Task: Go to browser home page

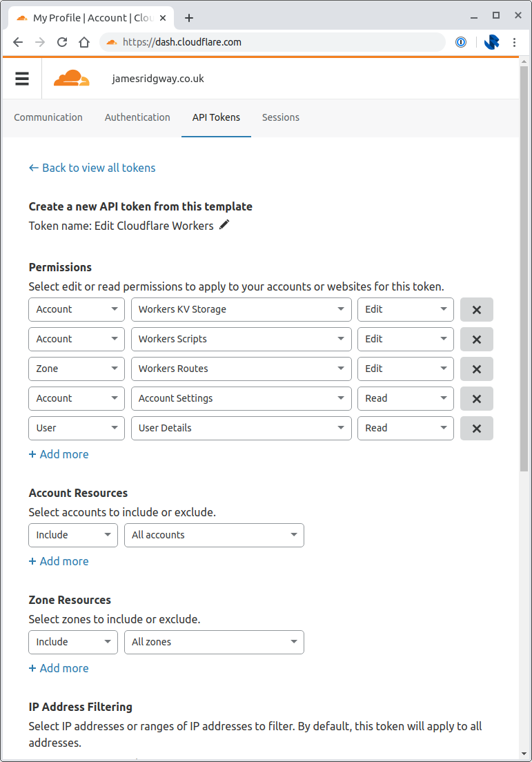Action: coord(84,42)
